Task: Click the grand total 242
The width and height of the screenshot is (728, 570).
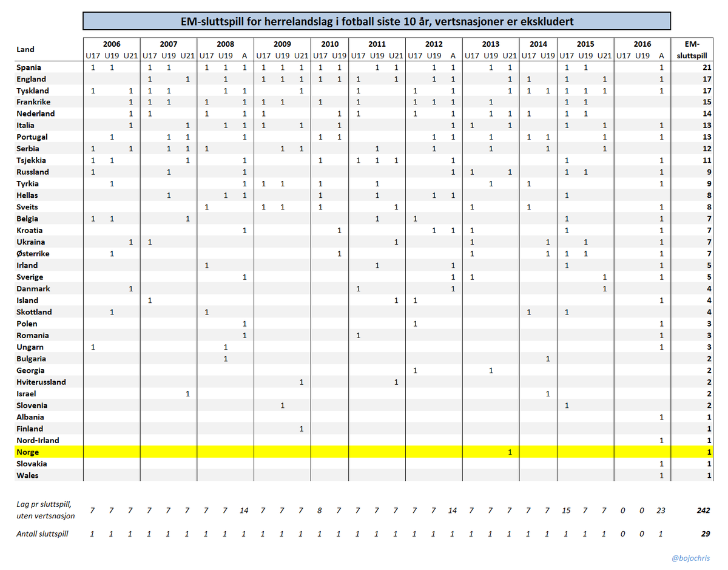Action: (704, 511)
